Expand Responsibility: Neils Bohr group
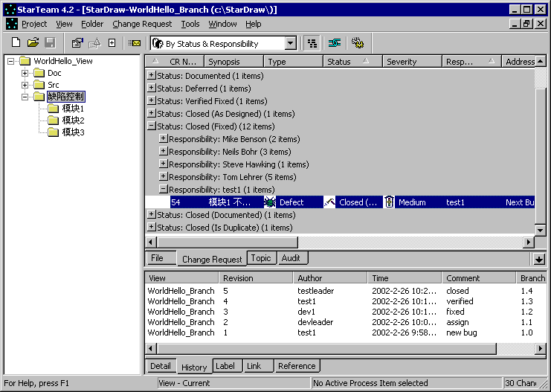This screenshot has height=392, width=551. pyautogui.click(x=163, y=151)
